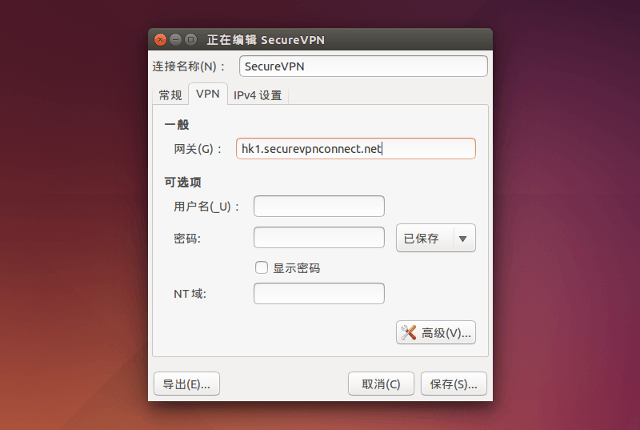Toggle the 显示密码 show password checkbox
Viewport: 640px width, 430px height.
261,268
